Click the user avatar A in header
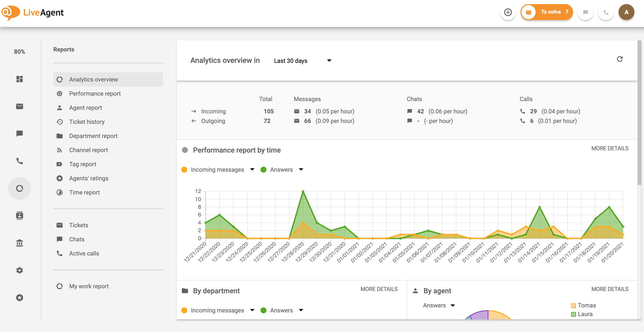 (626, 12)
